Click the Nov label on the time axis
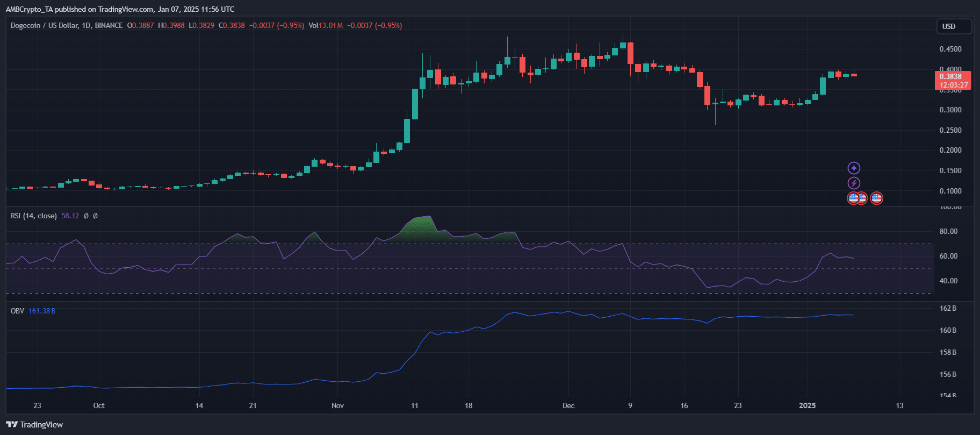The image size is (980, 435). (x=337, y=405)
